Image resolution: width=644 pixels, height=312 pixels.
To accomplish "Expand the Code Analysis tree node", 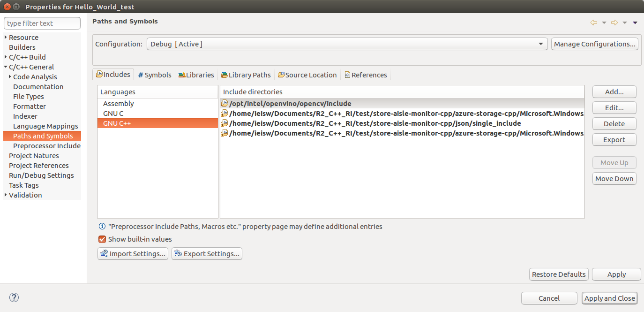I will click(x=10, y=76).
